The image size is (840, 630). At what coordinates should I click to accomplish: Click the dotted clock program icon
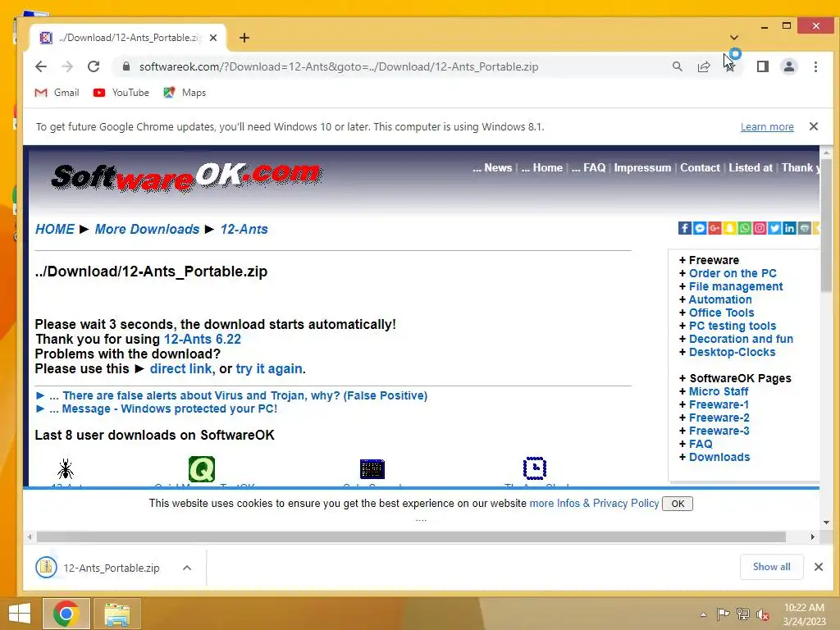pyautogui.click(x=535, y=468)
